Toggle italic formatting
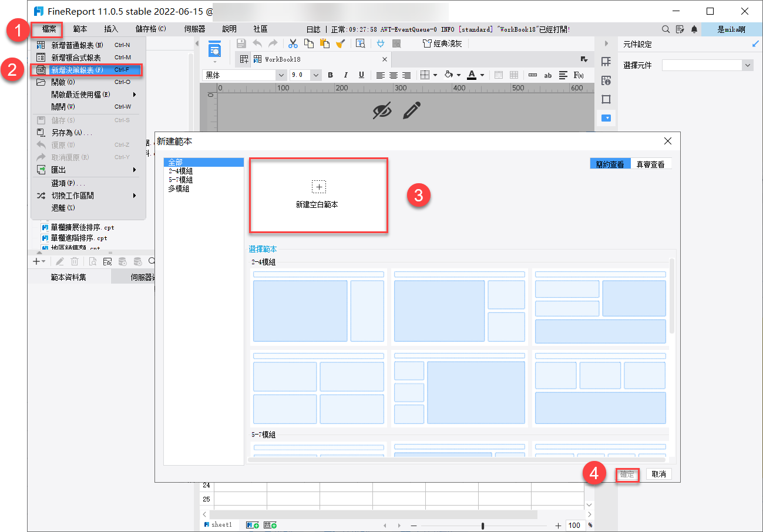This screenshot has height=532, width=763. (345, 75)
